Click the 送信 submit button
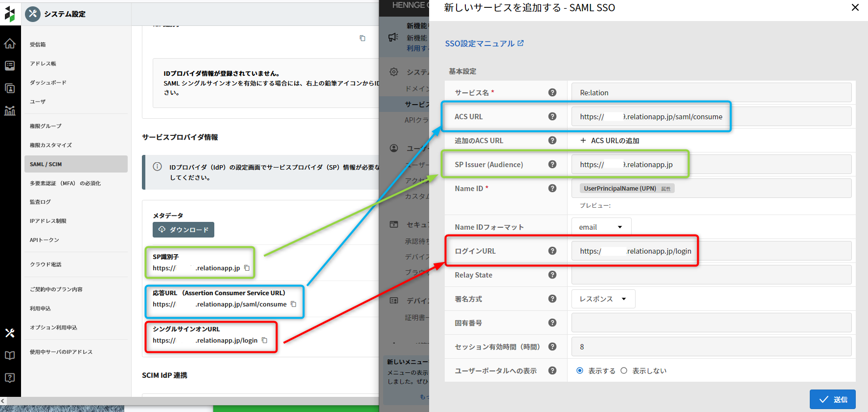Screen dimensions: 868x412 tap(832, 399)
